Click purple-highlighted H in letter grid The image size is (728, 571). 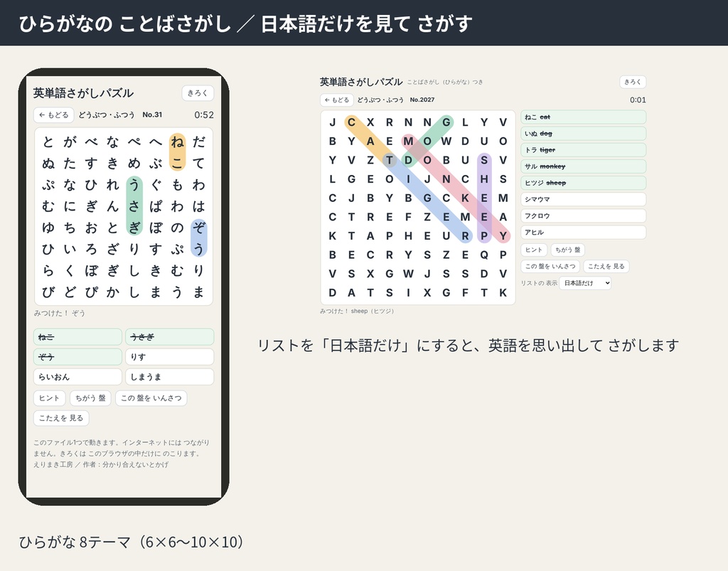click(484, 179)
